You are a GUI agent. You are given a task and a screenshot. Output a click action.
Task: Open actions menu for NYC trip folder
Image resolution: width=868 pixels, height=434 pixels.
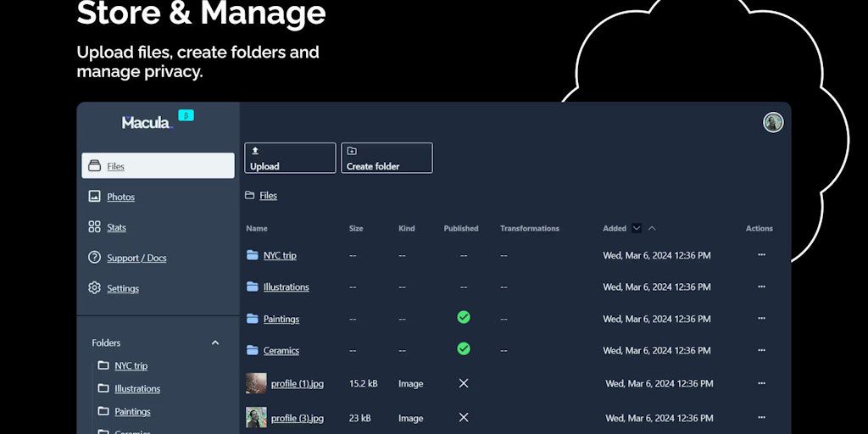click(760, 255)
